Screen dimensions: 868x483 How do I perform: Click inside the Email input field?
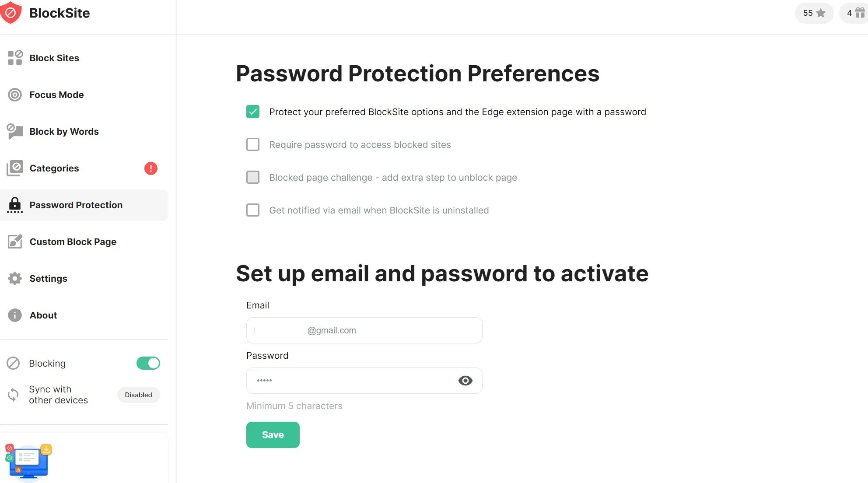pos(364,330)
